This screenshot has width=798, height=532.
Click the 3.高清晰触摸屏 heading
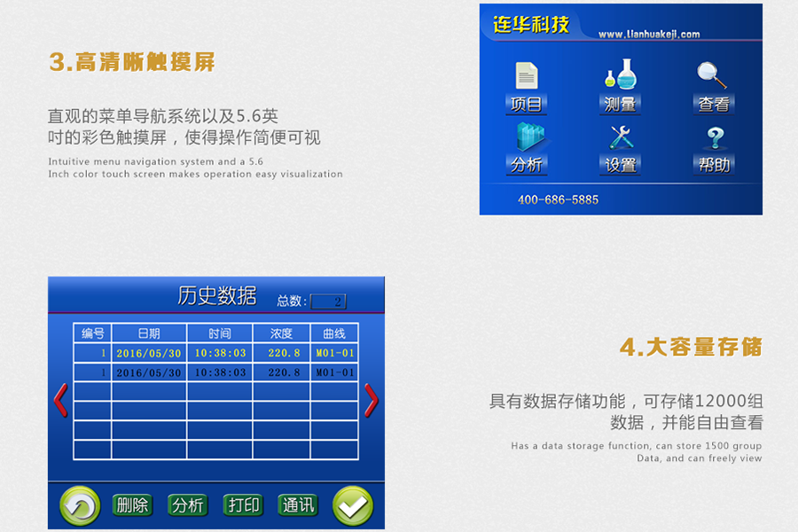click(x=132, y=62)
